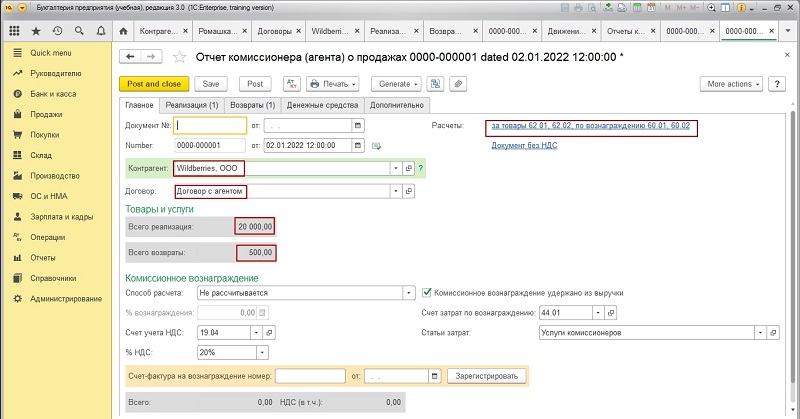This screenshot has width=800, height=419.
Task: Open Счет затрат 44.01 card icon
Action: coord(610,312)
